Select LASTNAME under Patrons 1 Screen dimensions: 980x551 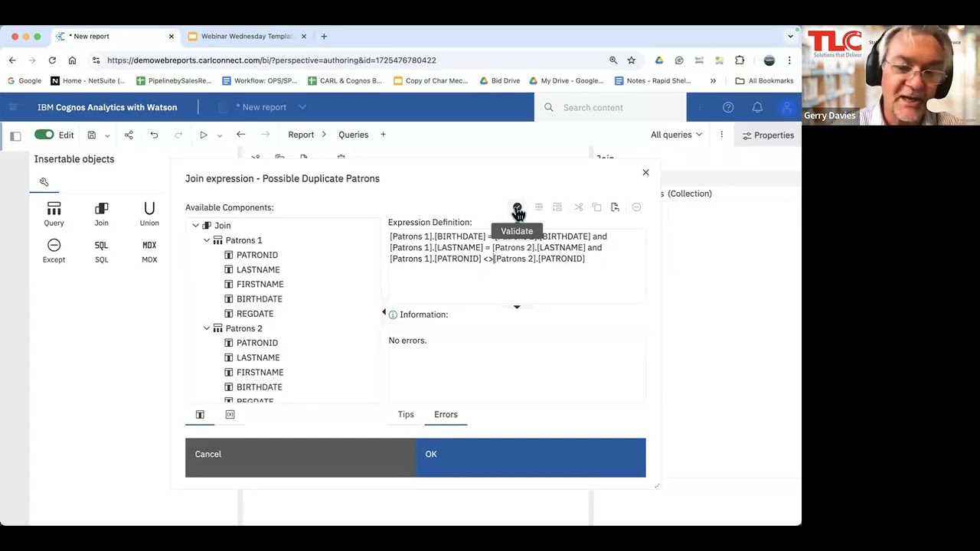[x=258, y=269]
